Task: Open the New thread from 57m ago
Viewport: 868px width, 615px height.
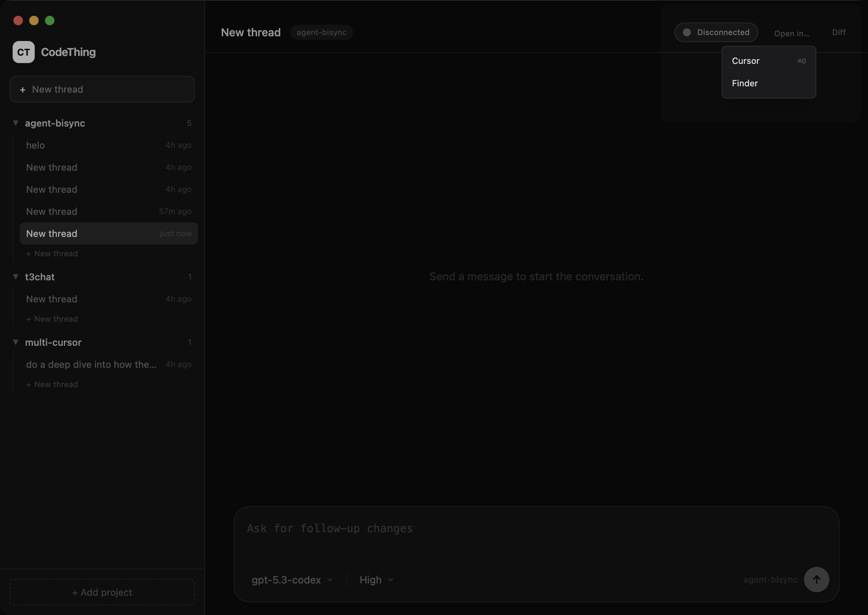Action: pos(109,211)
